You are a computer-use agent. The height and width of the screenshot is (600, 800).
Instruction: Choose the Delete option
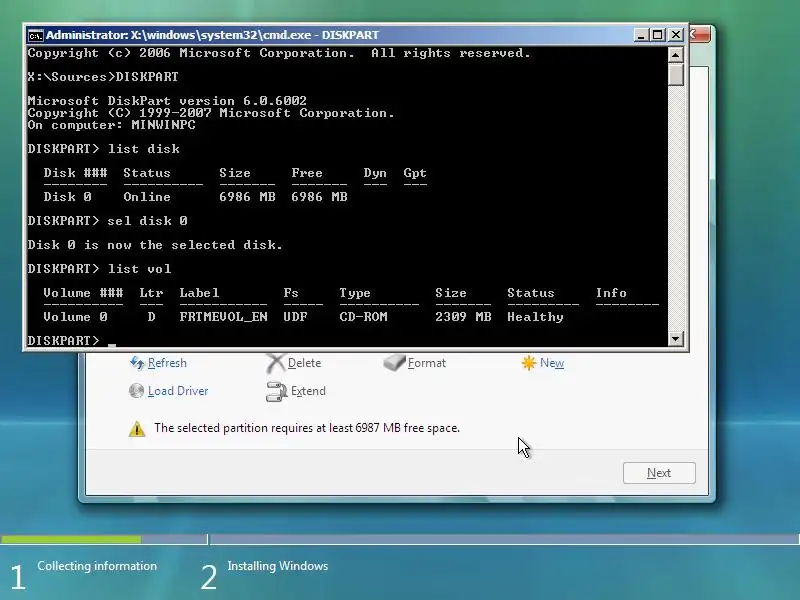(304, 363)
